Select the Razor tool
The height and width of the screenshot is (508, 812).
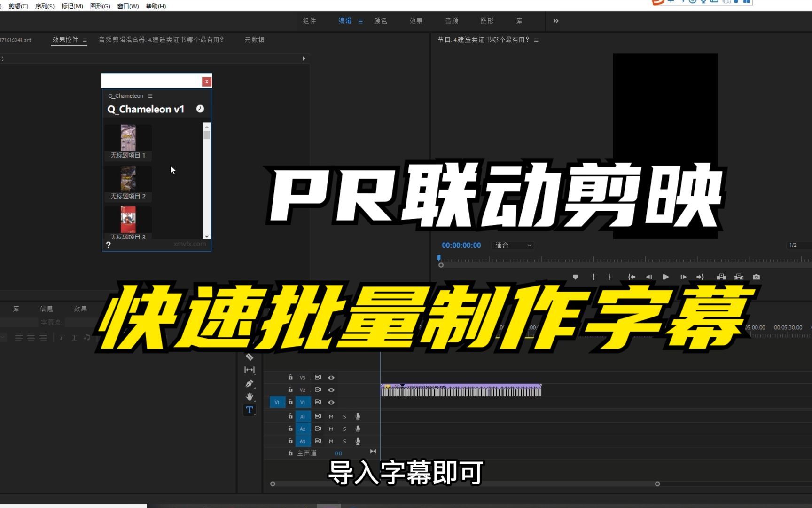point(250,357)
